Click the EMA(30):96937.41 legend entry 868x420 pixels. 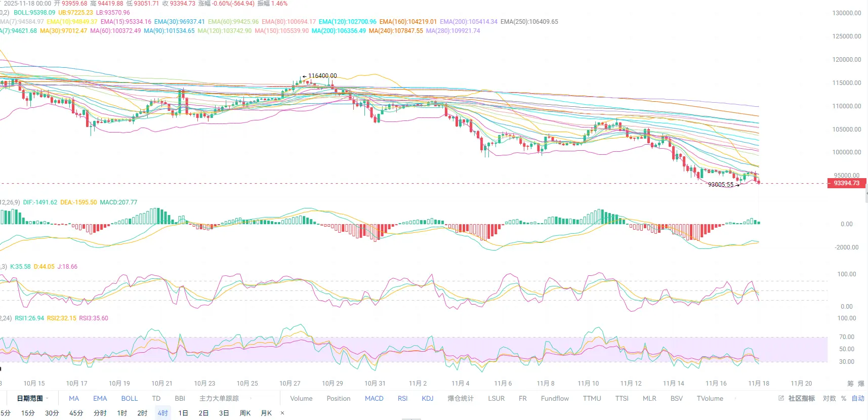coord(180,22)
